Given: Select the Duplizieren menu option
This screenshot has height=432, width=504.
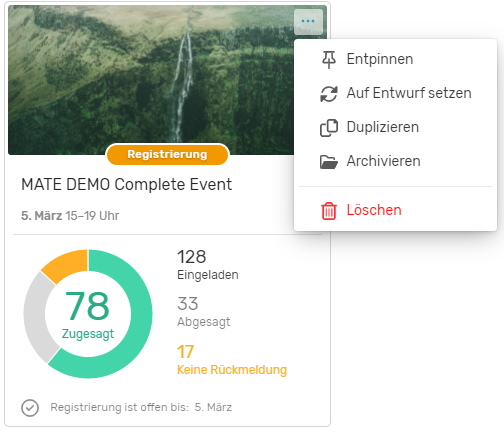Looking at the screenshot, I should pos(395,127).
